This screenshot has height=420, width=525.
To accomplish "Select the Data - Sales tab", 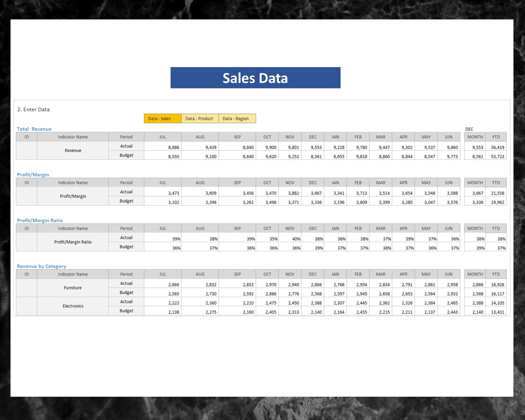I will point(162,119).
